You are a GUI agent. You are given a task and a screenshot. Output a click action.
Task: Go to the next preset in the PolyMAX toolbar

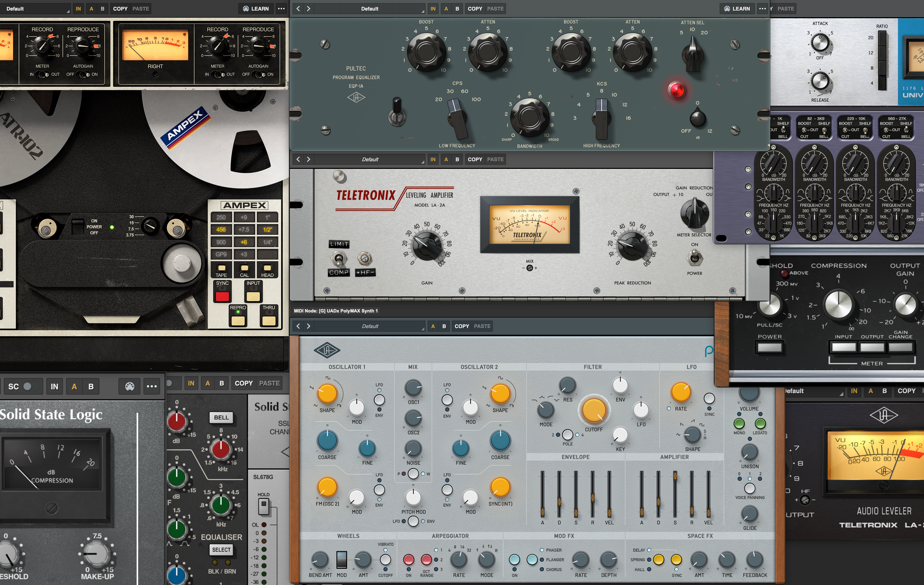pos(308,326)
